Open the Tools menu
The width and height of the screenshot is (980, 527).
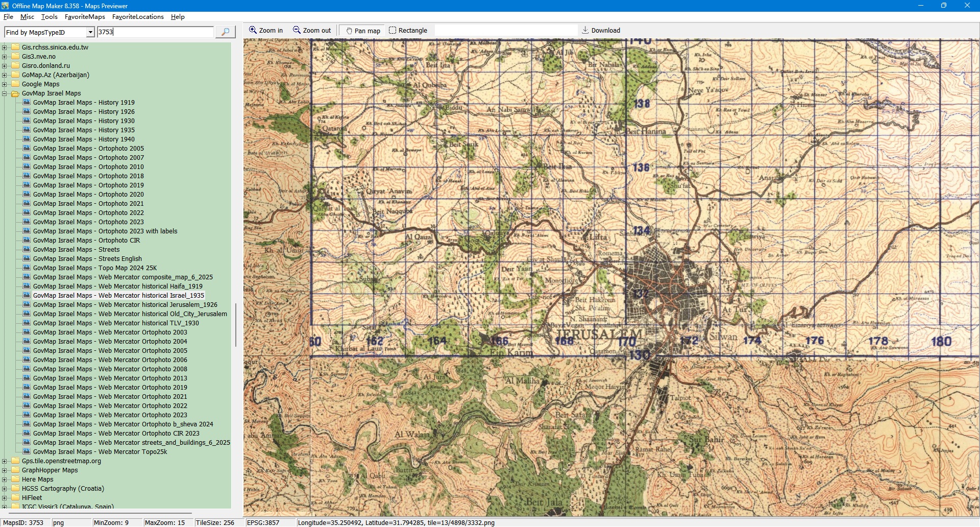tap(49, 17)
